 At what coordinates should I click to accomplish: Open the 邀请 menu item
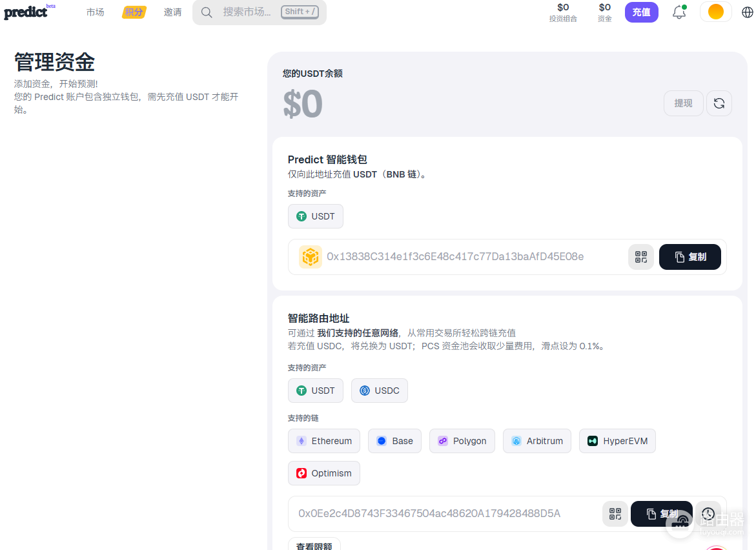coord(172,12)
